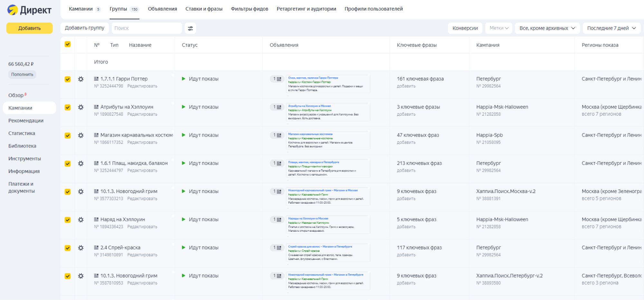Open gear settings for group № 3587810953

pos(81,276)
